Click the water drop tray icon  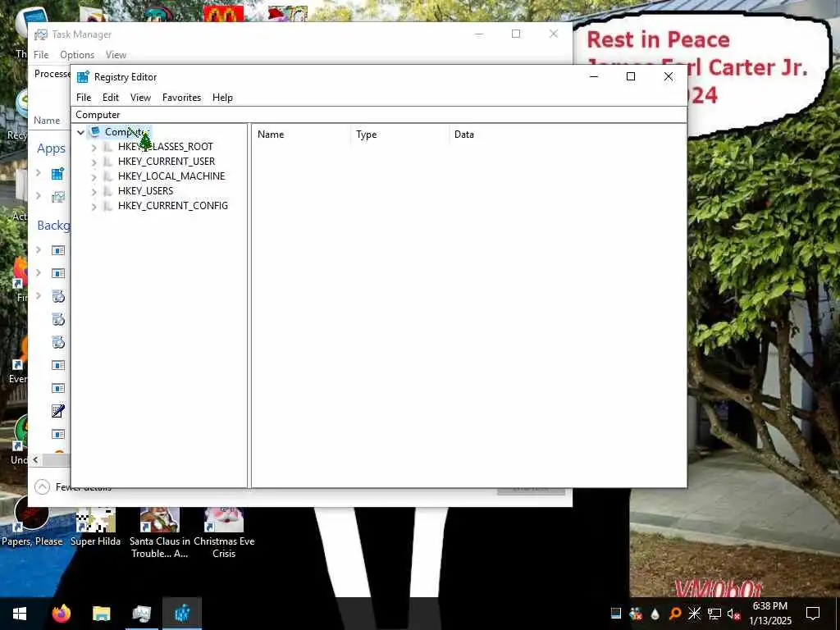[655, 614]
